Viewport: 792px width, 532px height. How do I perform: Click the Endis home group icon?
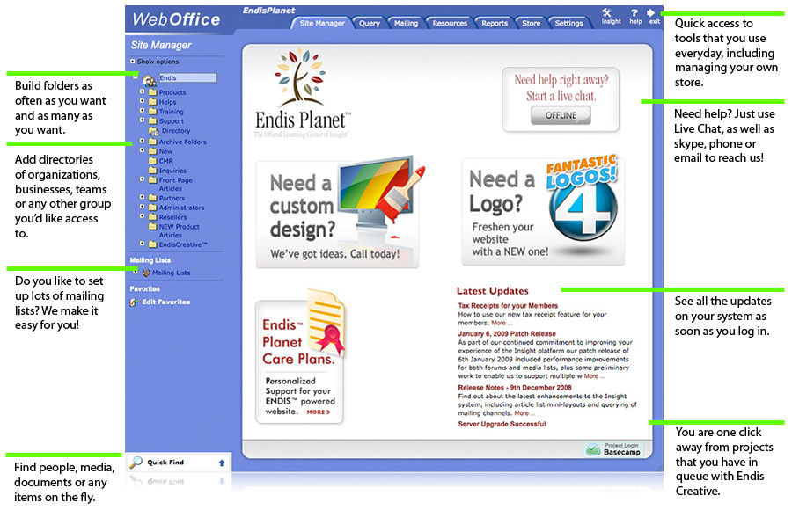[x=149, y=80]
